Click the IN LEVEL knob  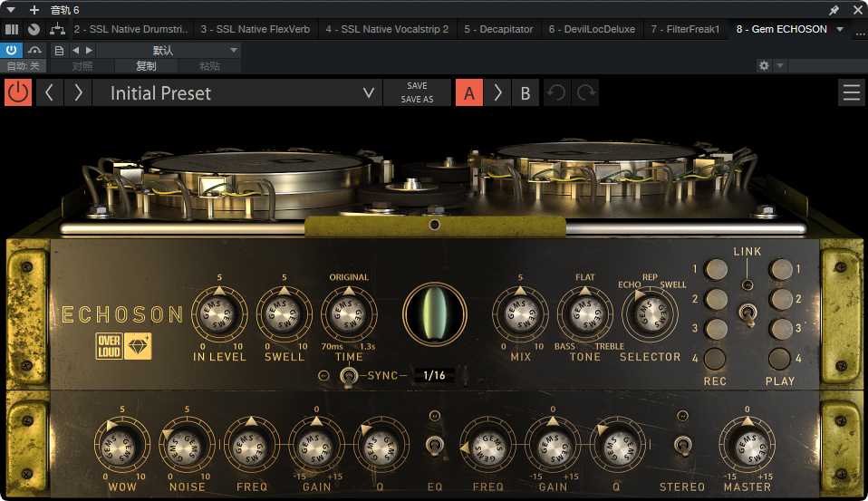point(219,313)
